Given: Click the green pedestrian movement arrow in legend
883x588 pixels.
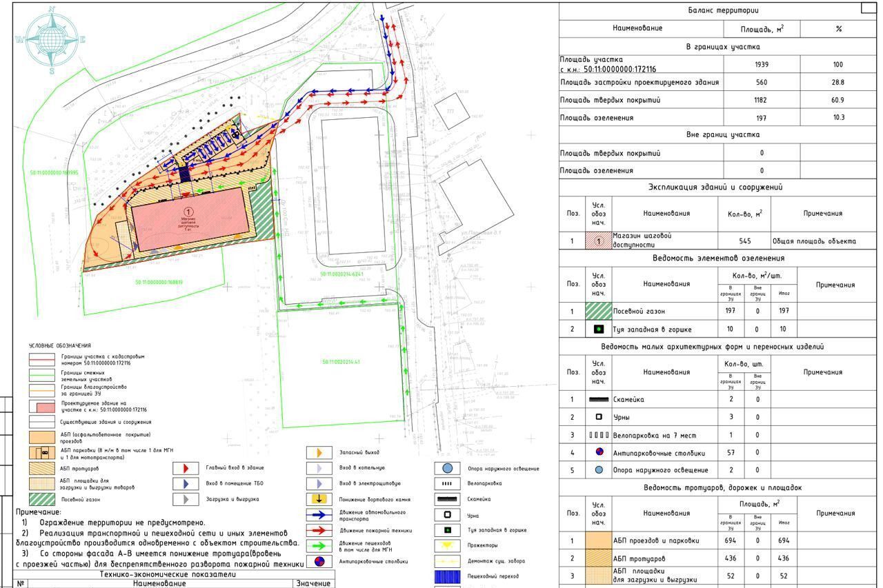Looking at the screenshot, I should (x=319, y=546).
